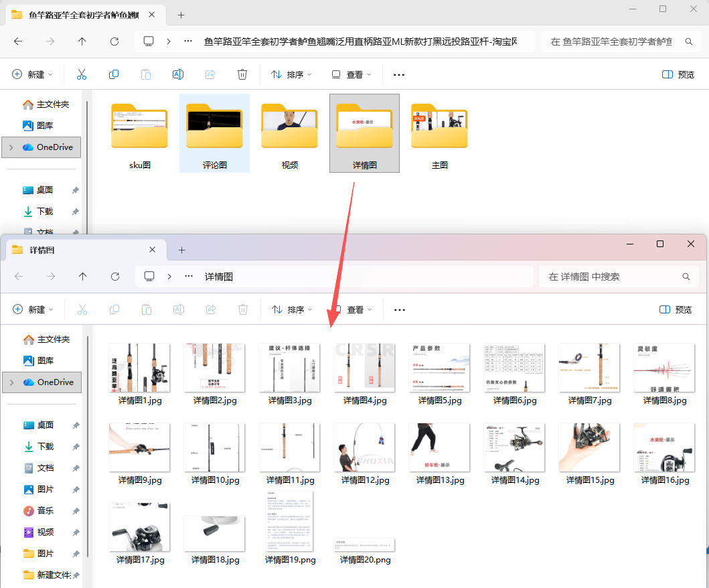Click the refresh icon in the 详情图 window
The height and width of the screenshot is (588, 709).
(x=115, y=277)
